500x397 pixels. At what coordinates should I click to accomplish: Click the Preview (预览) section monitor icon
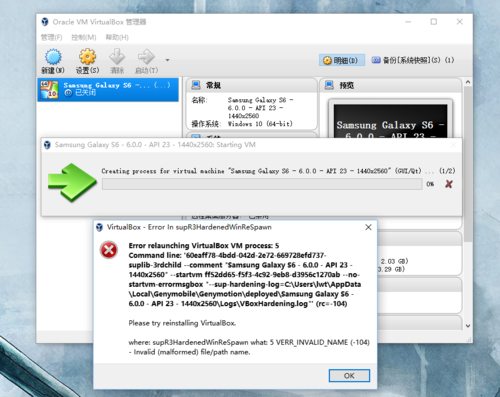click(x=329, y=85)
